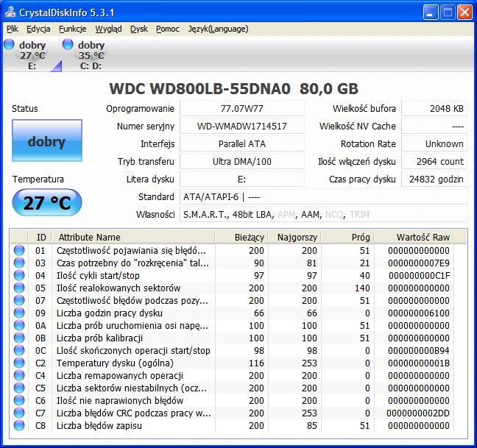Click the firmware field 77.07W77
This screenshot has height=448, width=477.
242,108
